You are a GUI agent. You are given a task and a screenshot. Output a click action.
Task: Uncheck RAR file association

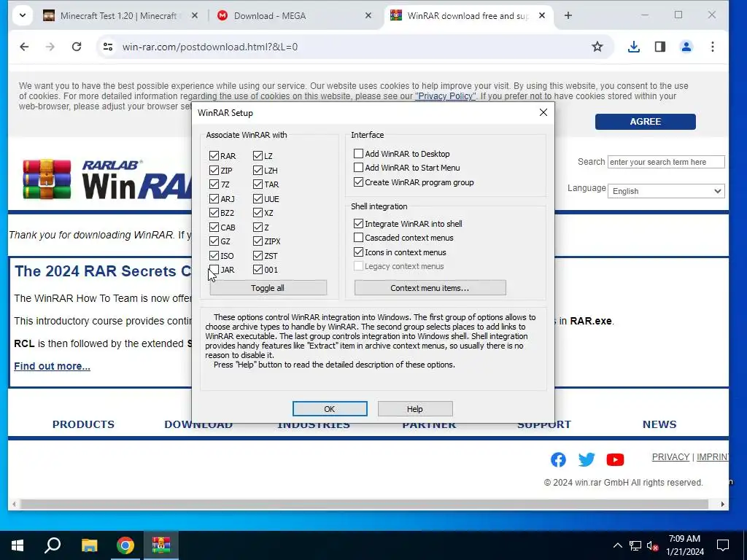point(214,156)
